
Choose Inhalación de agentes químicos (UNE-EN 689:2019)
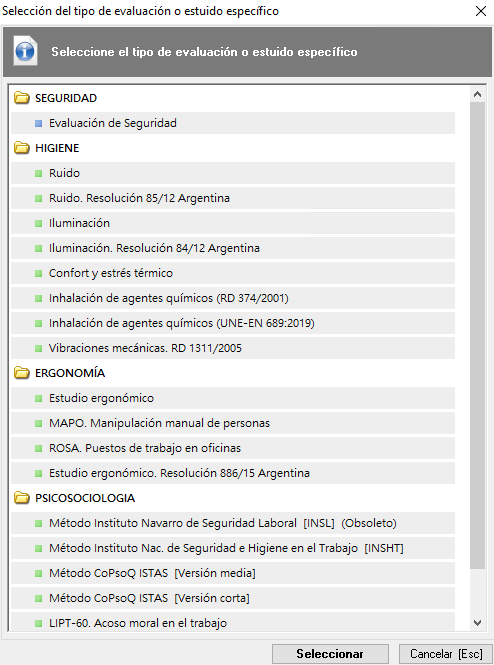233,323
